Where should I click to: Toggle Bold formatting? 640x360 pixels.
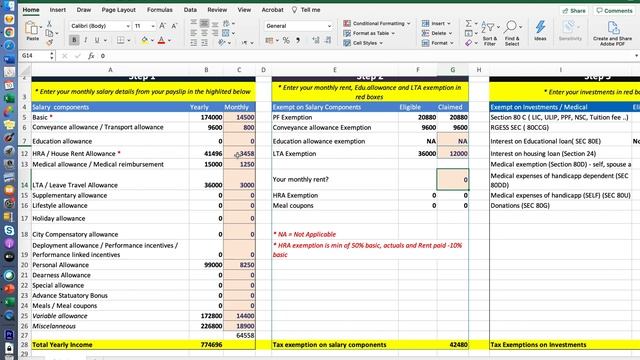pyautogui.click(x=74, y=40)
